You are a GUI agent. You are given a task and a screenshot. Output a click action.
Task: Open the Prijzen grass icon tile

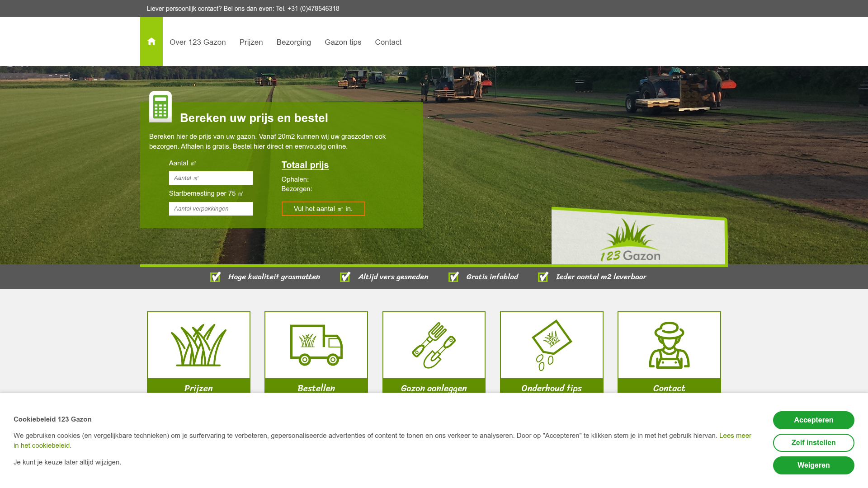click(198, 345)
